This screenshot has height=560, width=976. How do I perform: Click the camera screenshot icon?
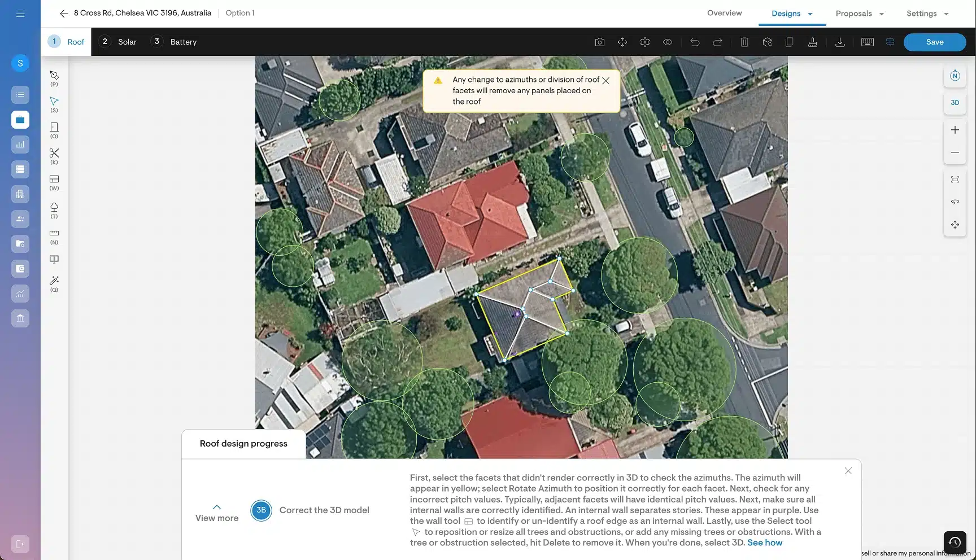600,42
